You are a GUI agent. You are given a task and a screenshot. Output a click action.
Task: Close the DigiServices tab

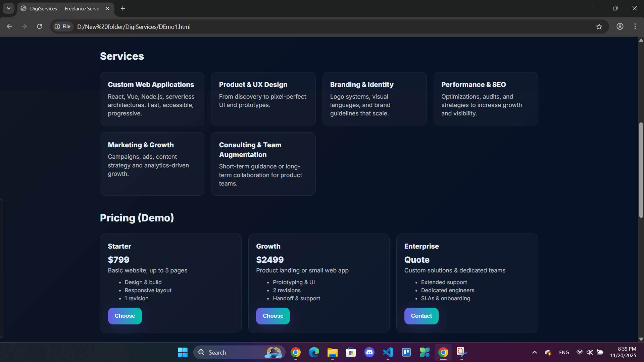(x=107, y=8)
